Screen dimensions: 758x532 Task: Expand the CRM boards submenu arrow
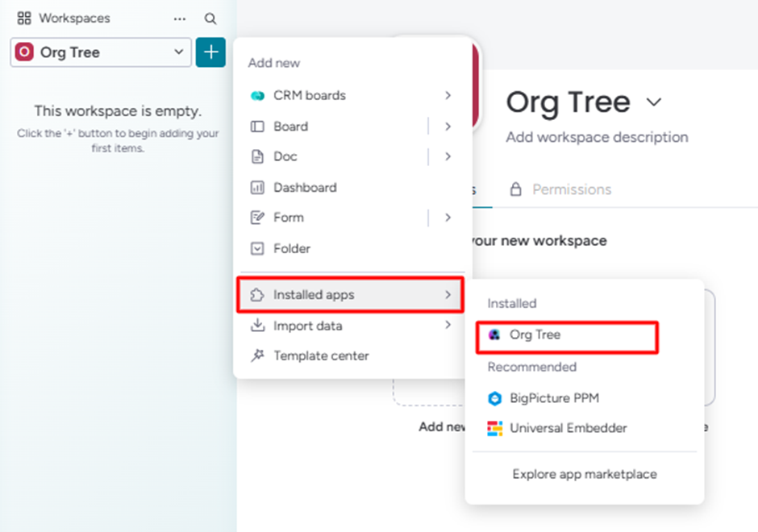(x=448, y=95)
